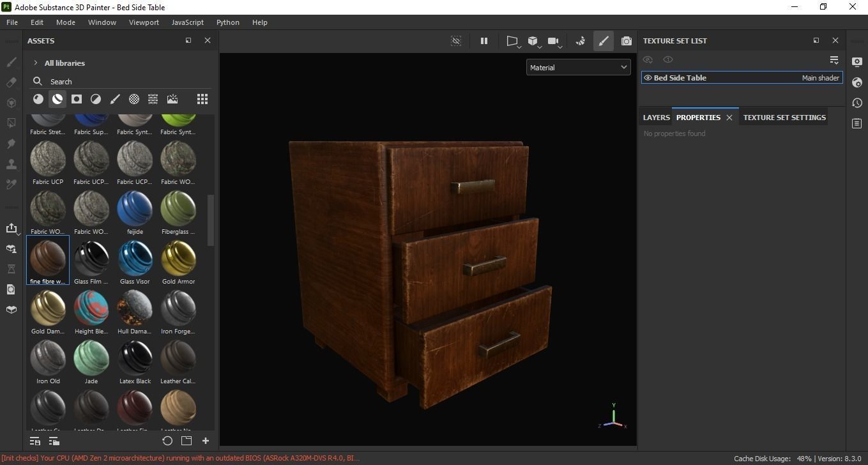Open the Material channel dropdown in viewport

coord(578,67)
